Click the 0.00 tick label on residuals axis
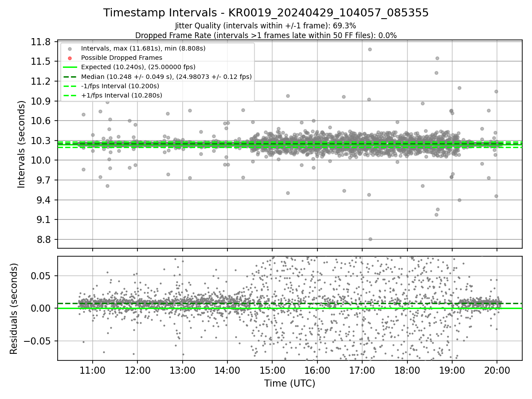Viewport: 532px width, 399px height. [41, 309]
